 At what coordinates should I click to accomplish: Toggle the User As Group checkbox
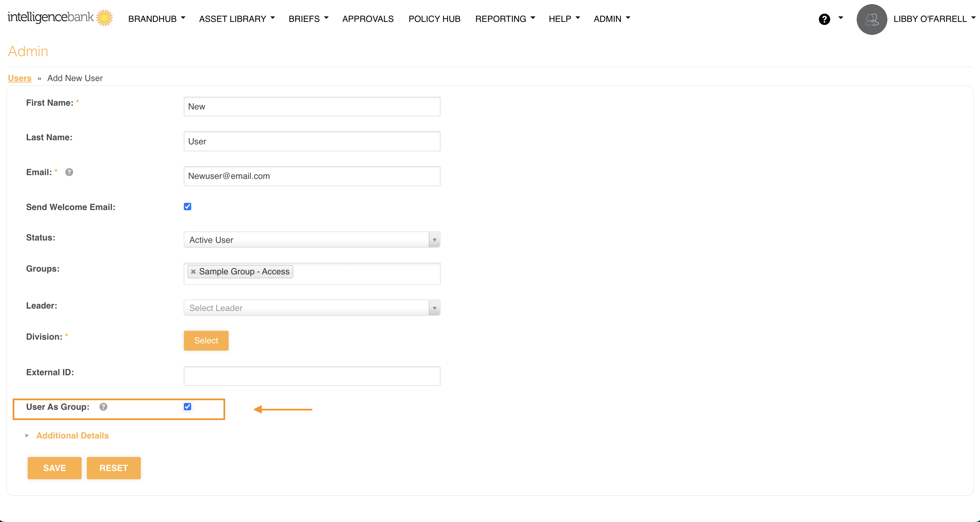[188, 407]
